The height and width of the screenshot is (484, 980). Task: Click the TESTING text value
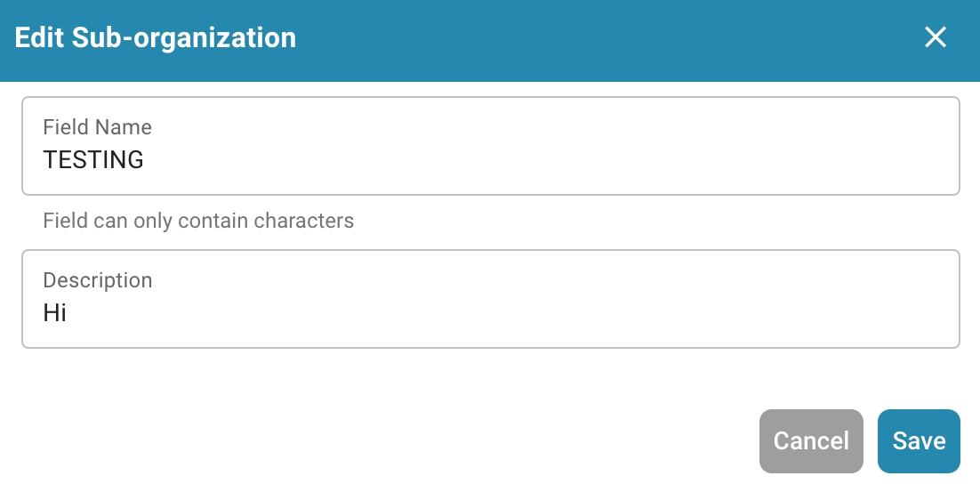pyautogui.click(x=93, y=160)
